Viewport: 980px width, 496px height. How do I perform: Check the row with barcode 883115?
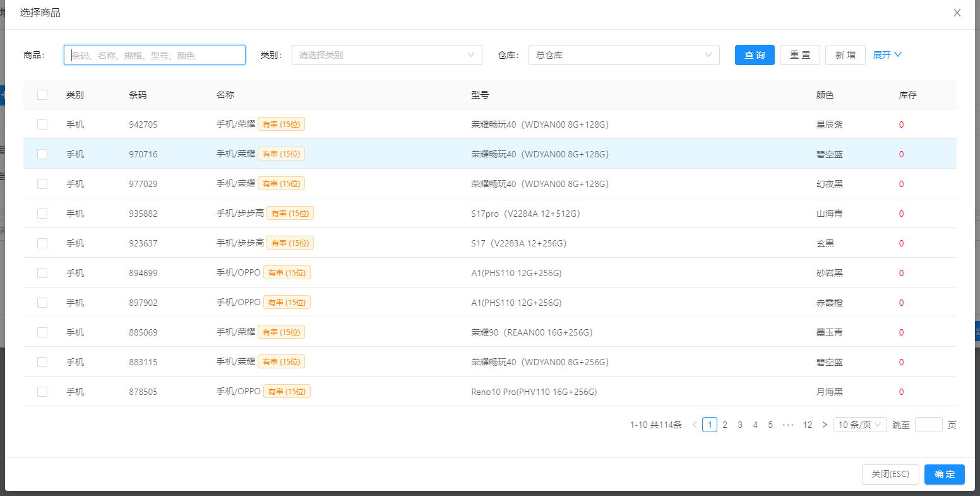pos(42,362)
